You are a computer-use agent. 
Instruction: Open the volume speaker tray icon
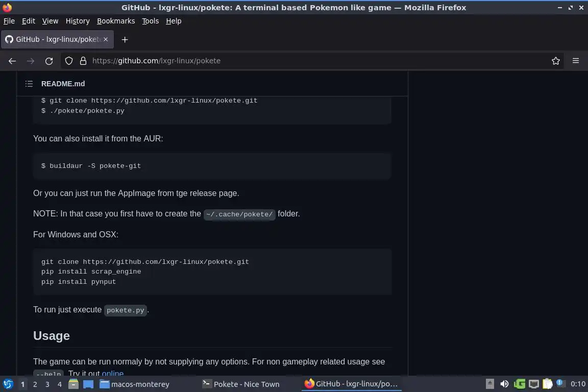[504, 384]
